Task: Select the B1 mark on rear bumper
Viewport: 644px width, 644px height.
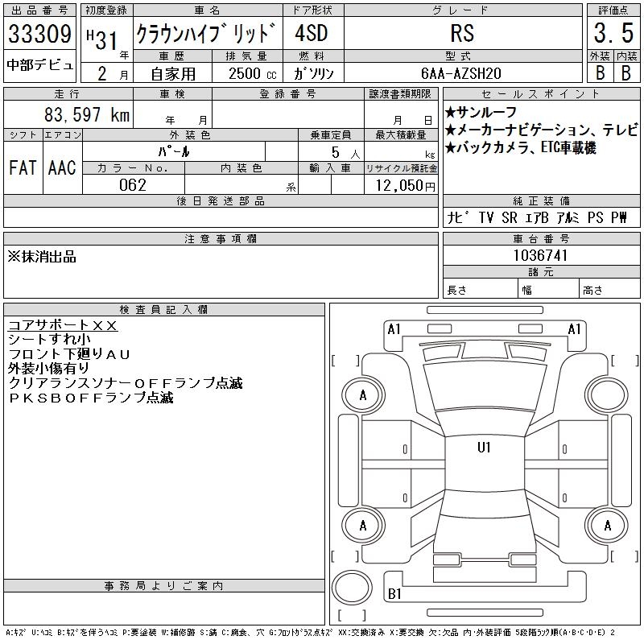Action: [x=394, y=594]
